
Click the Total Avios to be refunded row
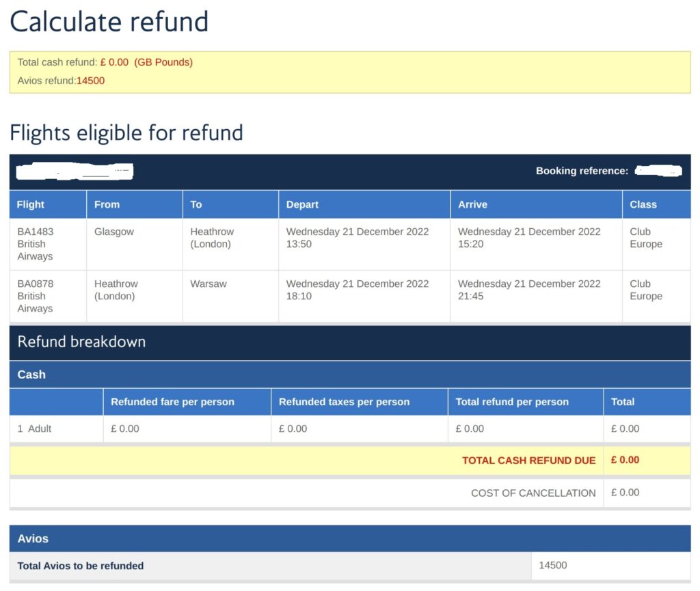350,566
